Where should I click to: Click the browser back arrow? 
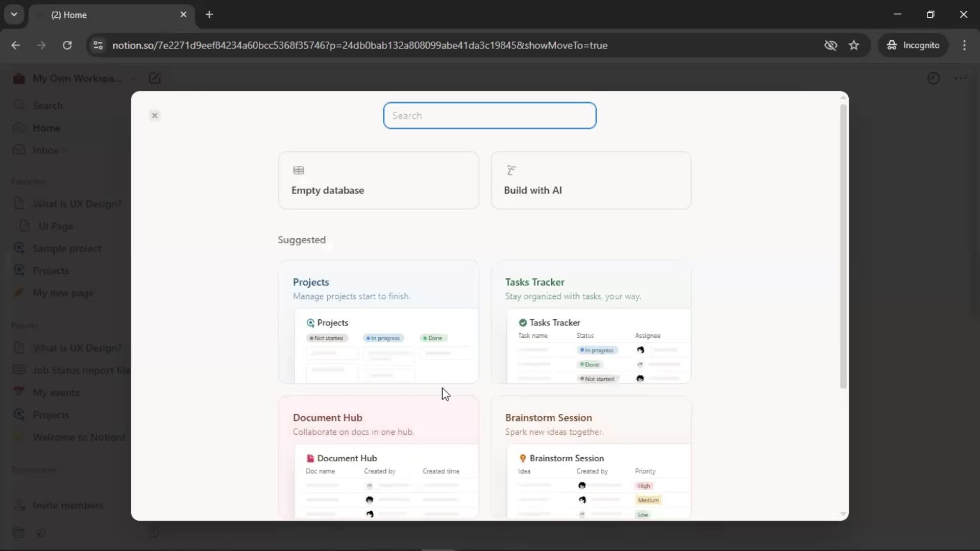point(16,45)
